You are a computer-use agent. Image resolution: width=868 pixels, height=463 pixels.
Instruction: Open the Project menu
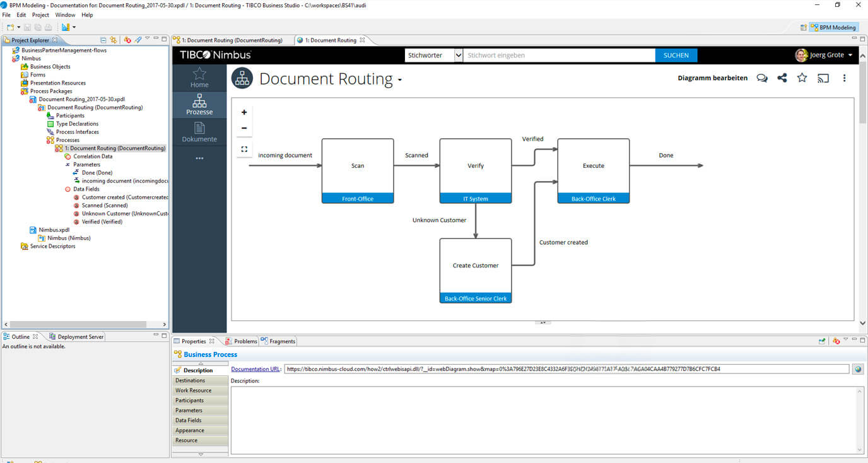[40, 15]
